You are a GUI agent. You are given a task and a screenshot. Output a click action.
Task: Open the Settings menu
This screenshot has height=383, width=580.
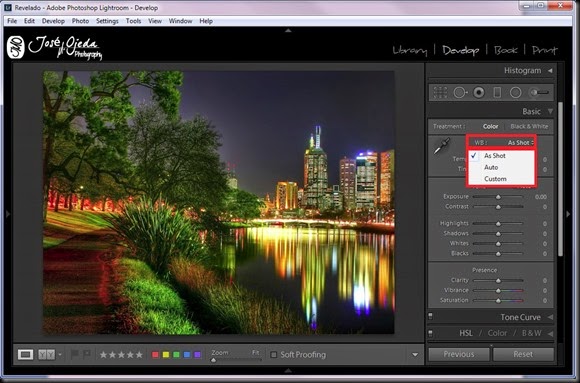click(x=107, y=21)
